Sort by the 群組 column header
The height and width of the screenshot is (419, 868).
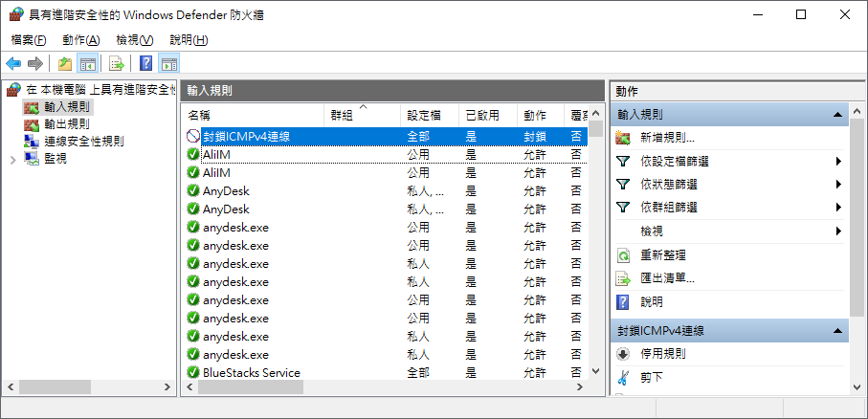[362, 115]
